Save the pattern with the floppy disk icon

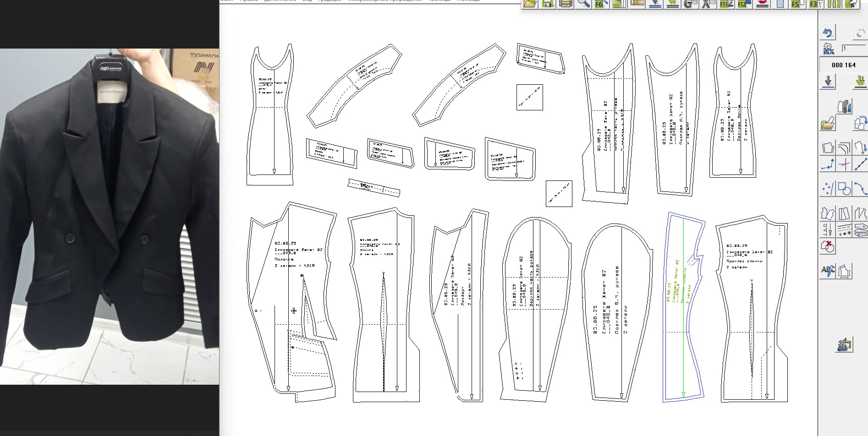click(547, 4)
